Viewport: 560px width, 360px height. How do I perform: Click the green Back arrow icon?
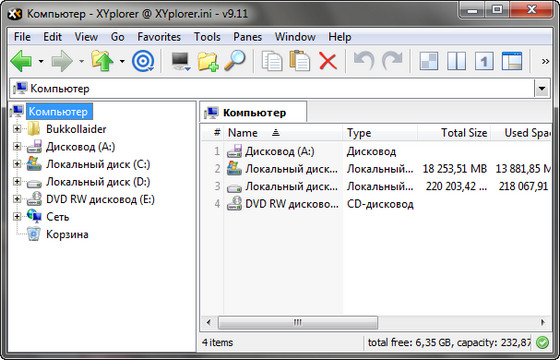click(x=21, y=61)
